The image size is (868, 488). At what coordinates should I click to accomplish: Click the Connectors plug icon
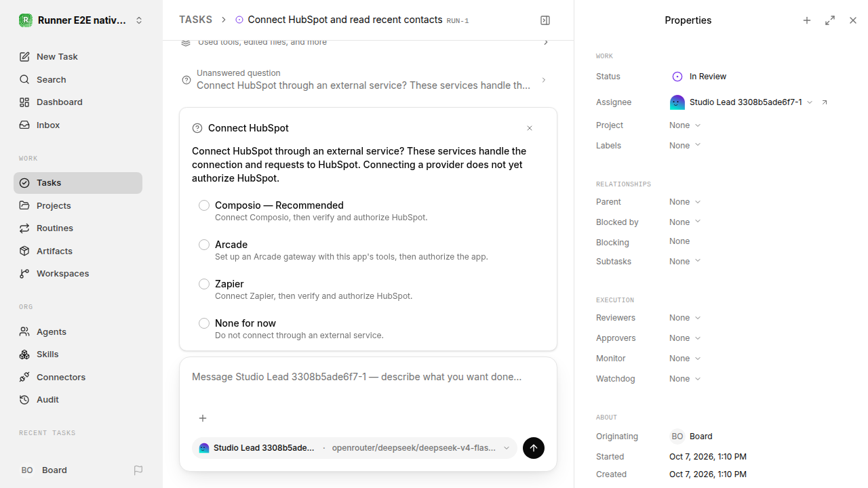click(x=24, y=377)
